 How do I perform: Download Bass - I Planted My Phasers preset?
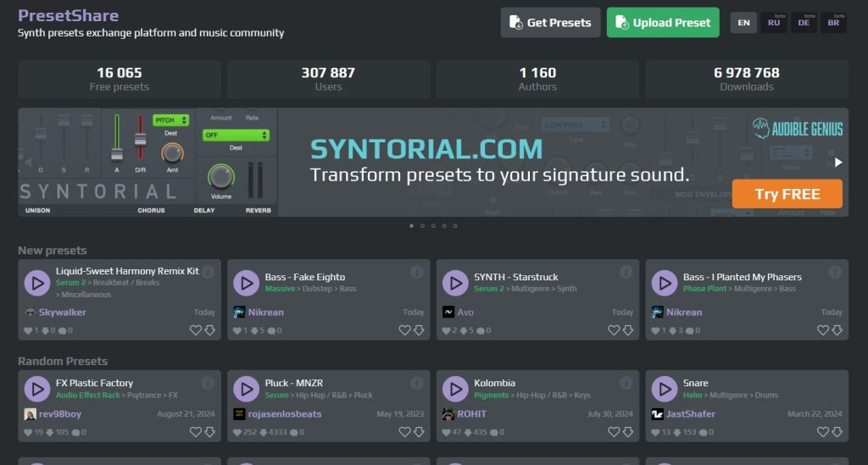pyautogui.click(x=837, y=330)
